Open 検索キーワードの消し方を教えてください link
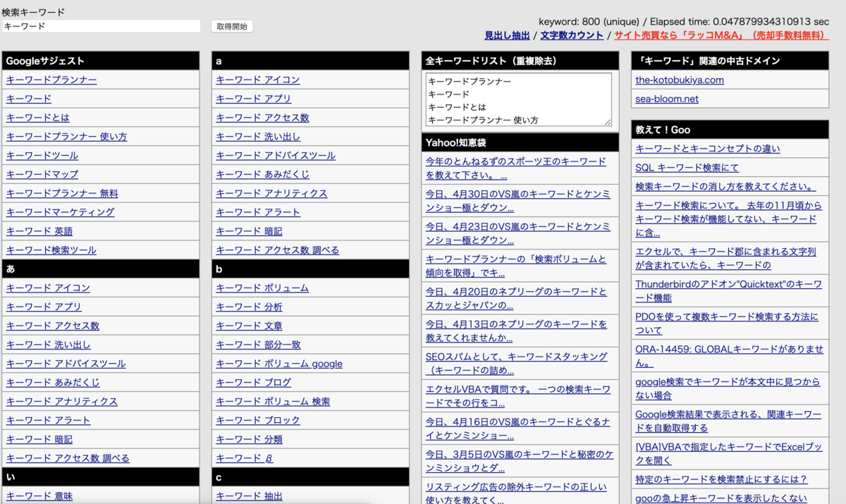Screen dimensions: 846x504 (725, 187)
